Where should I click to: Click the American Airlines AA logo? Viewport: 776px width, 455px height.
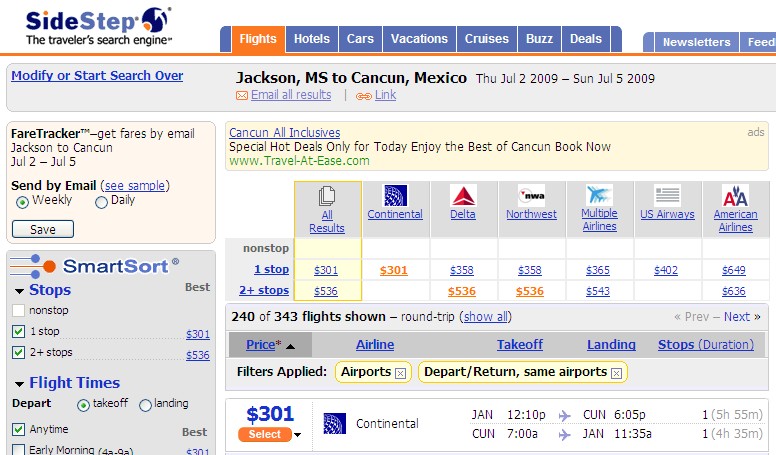coord(735,196)
